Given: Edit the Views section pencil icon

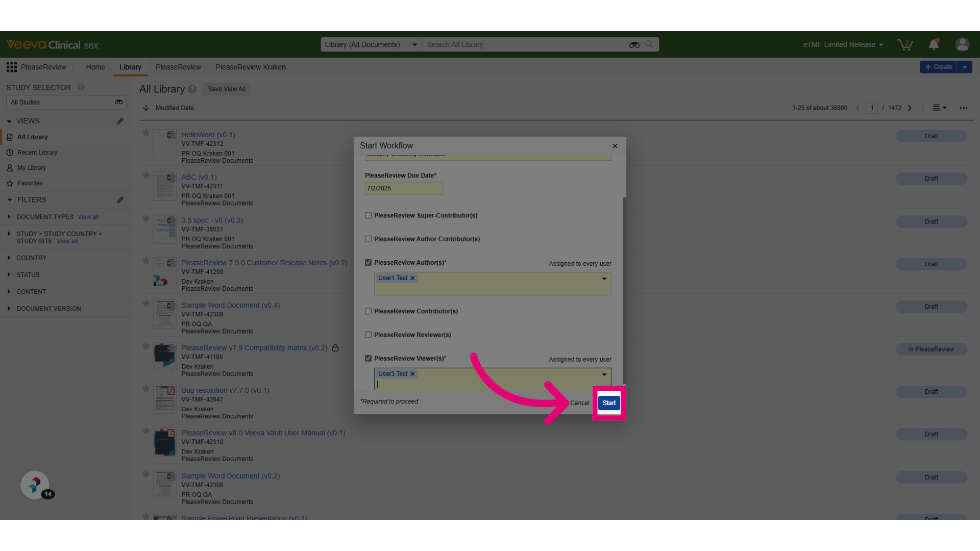Looking at the screenshot, I should [x=120, y=121].
